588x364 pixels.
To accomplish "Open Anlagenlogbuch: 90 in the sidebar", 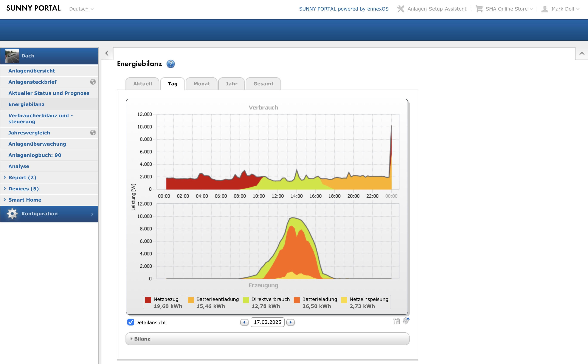I will [35, 155].
